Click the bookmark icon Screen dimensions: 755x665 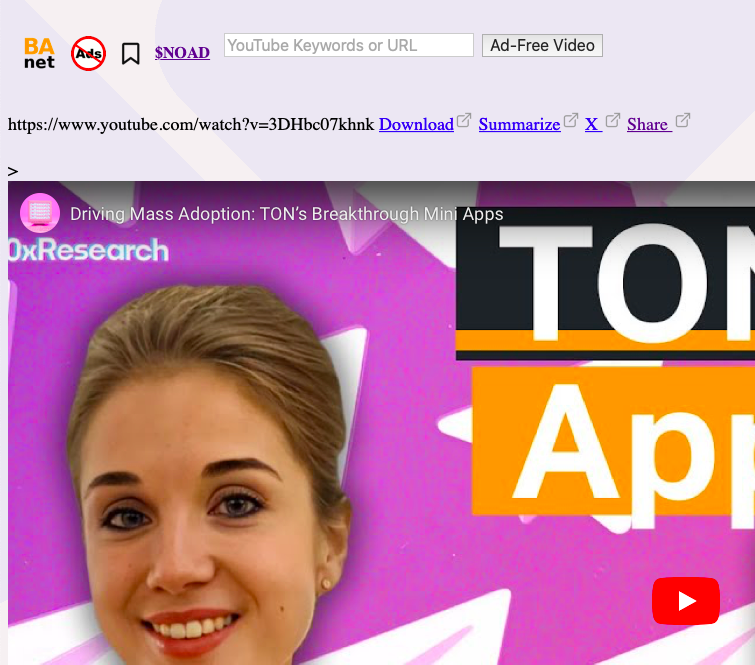click(130, 53)
